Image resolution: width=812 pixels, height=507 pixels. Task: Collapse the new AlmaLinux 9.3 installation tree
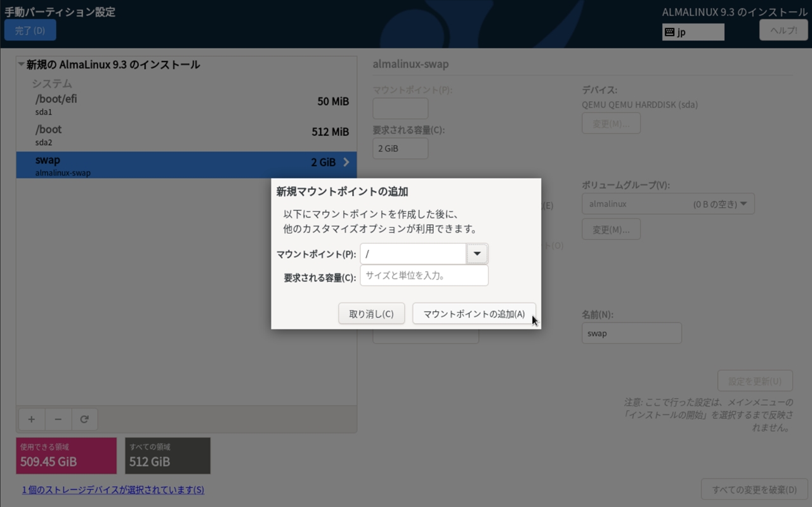[x=22, y=65]
